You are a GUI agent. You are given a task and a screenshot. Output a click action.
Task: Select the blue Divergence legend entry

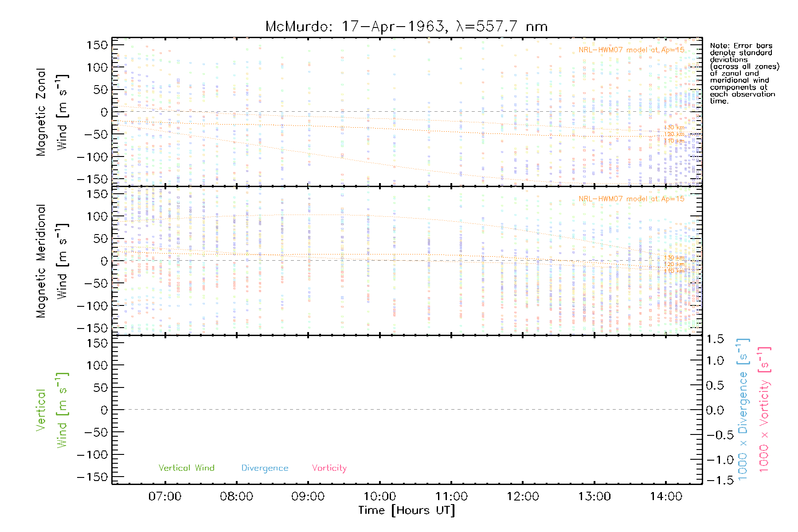pos(265,468)
